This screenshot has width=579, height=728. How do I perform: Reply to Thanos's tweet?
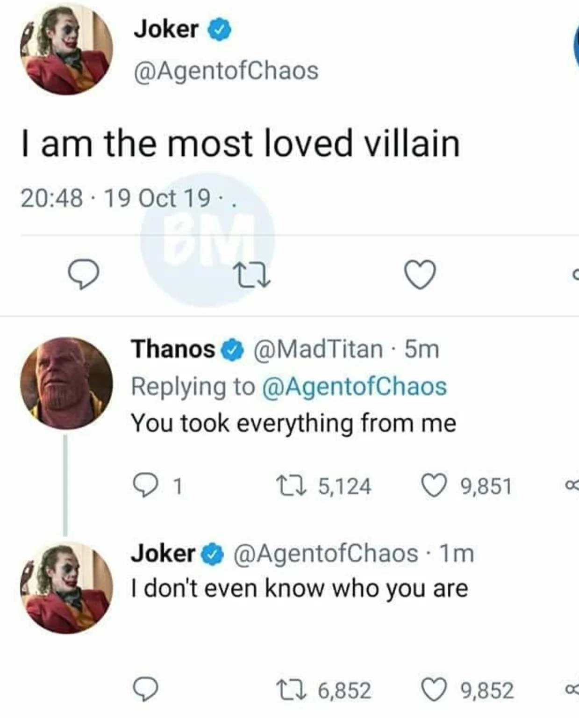point(146,485)
